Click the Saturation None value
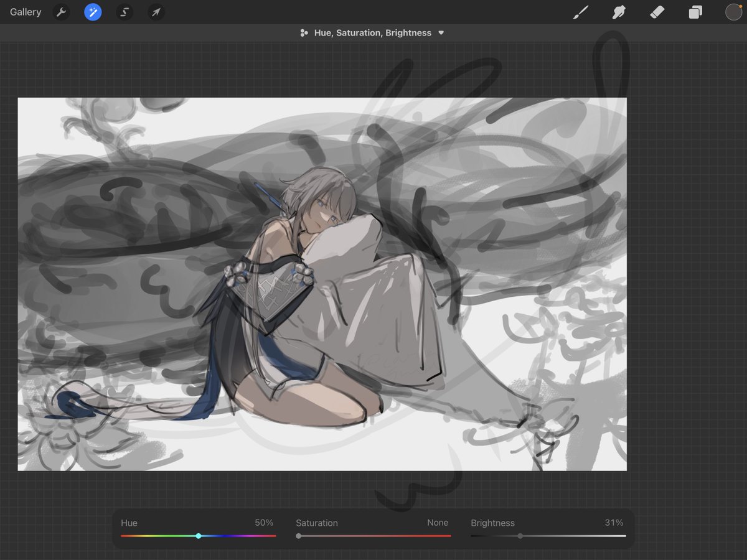Screen dimensions: 747x560 click(x=438, y=523)
